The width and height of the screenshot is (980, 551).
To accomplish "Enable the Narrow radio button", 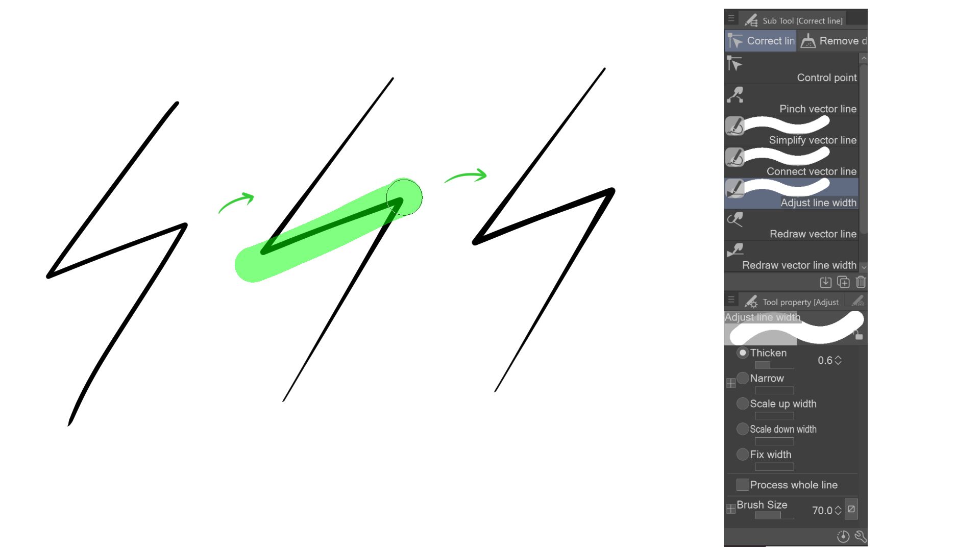I will pyautogui.click(x=744, y=378).
